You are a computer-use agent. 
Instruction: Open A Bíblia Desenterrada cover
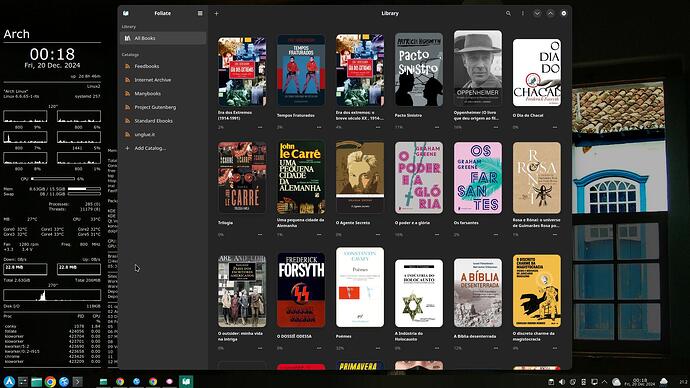point(478,293)
